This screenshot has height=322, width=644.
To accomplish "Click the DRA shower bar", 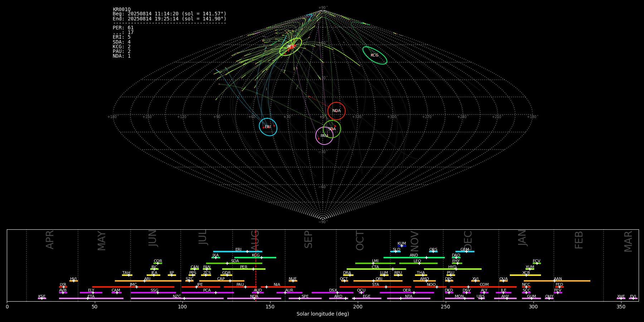I will pyautogui.click(x=348, y=275).
